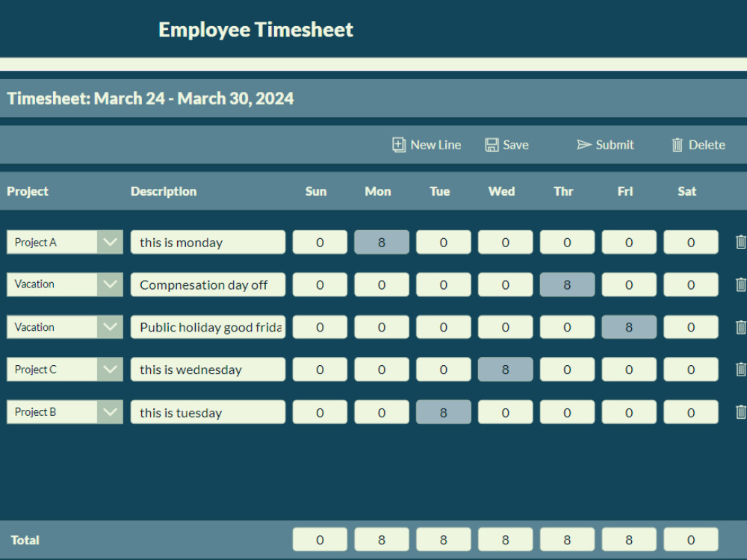Select Monday's 8-hour cell for Project A

pos(381,242)
